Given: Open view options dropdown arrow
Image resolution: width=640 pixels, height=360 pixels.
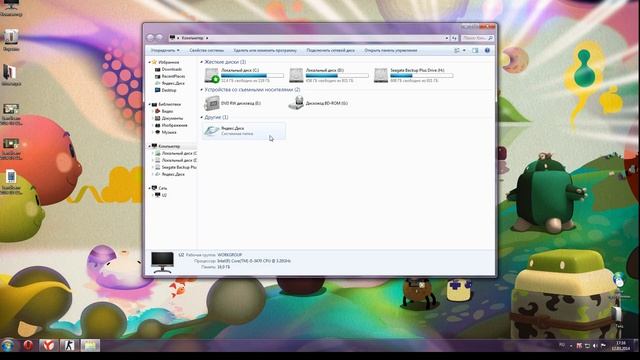Looking at the screenshot, I should [464, 50].
